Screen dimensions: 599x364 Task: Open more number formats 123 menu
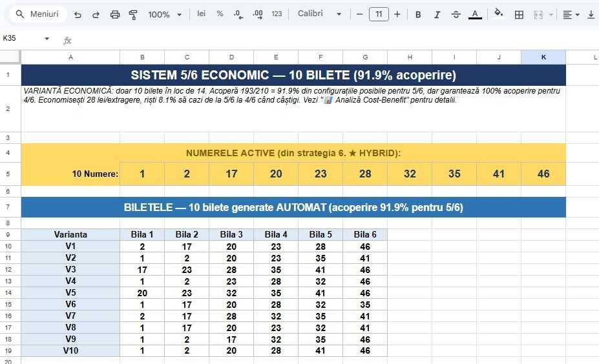[x=277, y=14]
